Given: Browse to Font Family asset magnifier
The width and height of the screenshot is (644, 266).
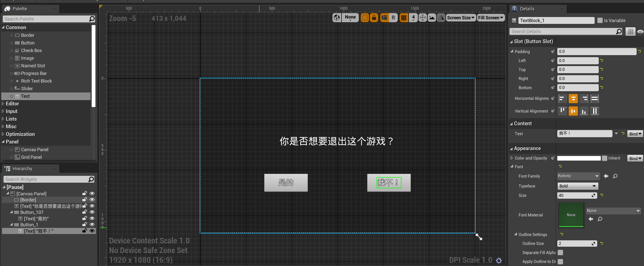Looking at the screenshot, I should [615, 176].
